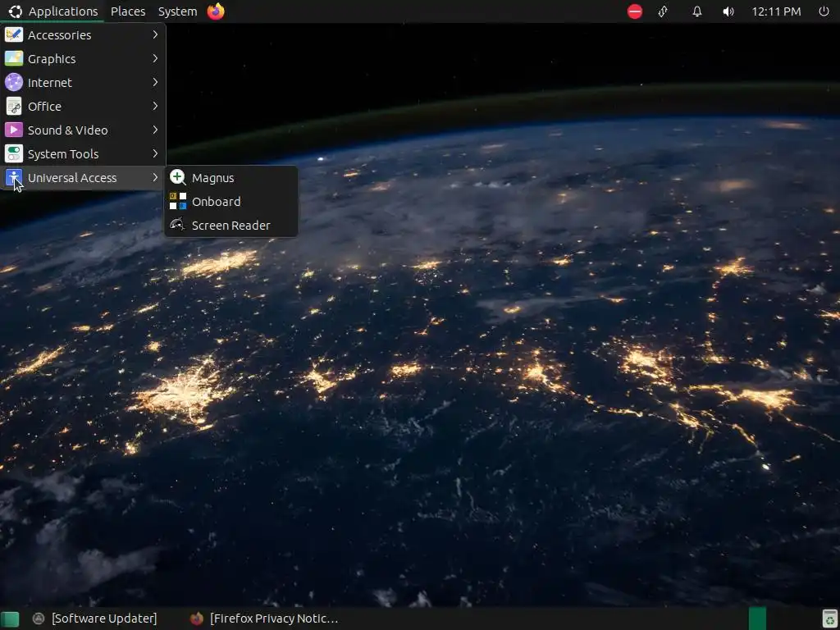Expand the Sound & Video submenu arrow

pyautogui.click(x=155, y=130)
